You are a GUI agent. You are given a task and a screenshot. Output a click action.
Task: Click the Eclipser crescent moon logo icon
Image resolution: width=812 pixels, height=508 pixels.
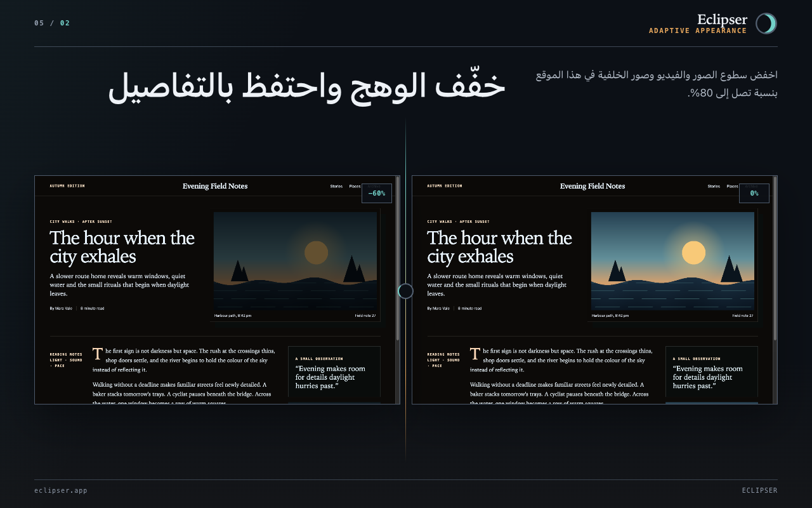point(766,23)
